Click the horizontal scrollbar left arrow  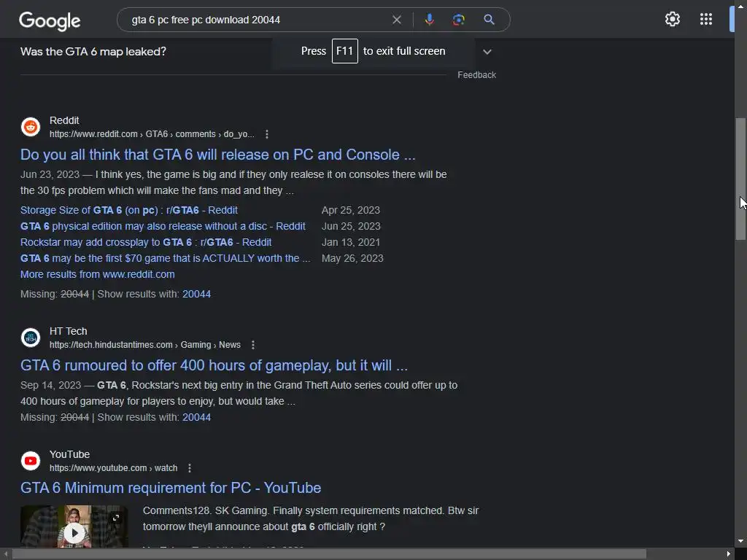click(5, 554)
